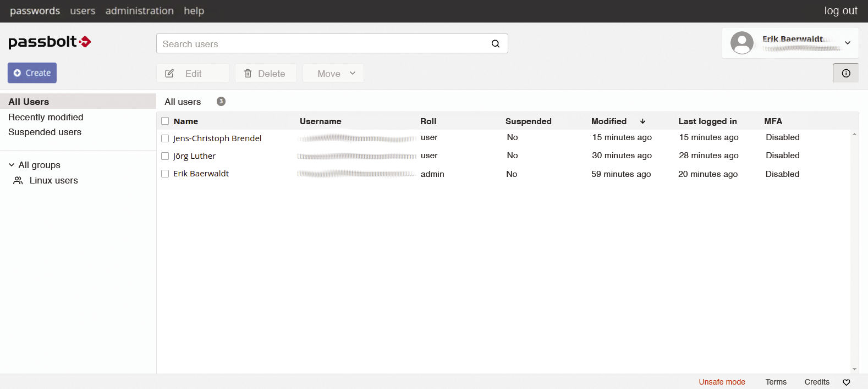868x389 pixels.
Task: Click the 30 minutes ago cell
Action: (622, 155)
